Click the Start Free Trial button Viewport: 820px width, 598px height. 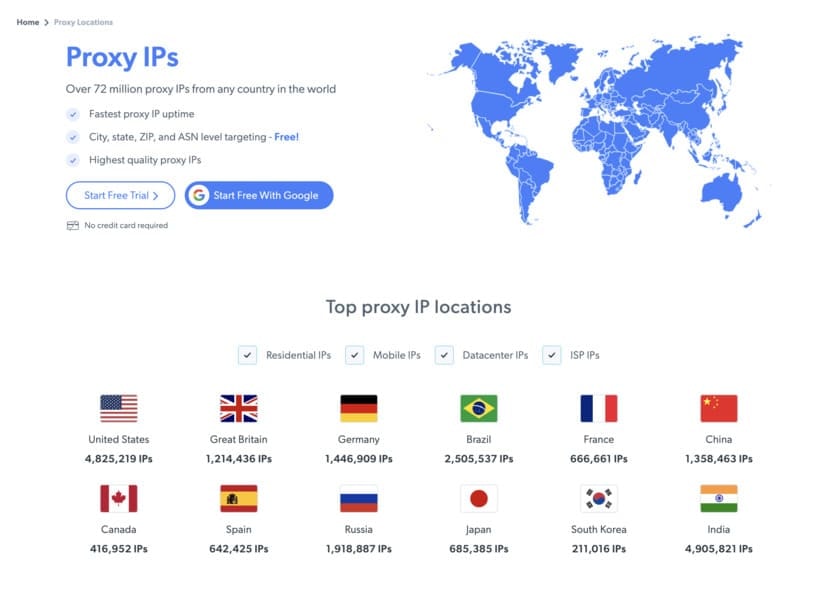point(120,195)
